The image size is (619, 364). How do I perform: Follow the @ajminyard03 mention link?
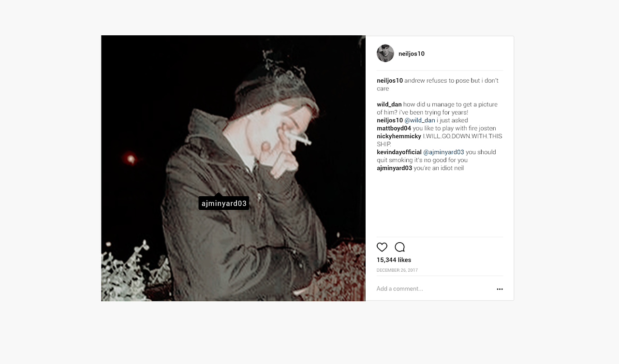tap(443, 152)
